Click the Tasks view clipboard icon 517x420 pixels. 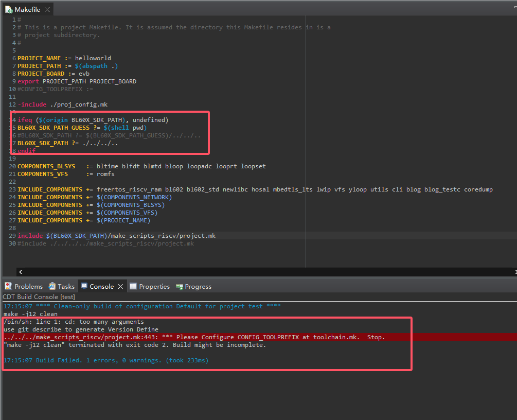tap(52, 286)
